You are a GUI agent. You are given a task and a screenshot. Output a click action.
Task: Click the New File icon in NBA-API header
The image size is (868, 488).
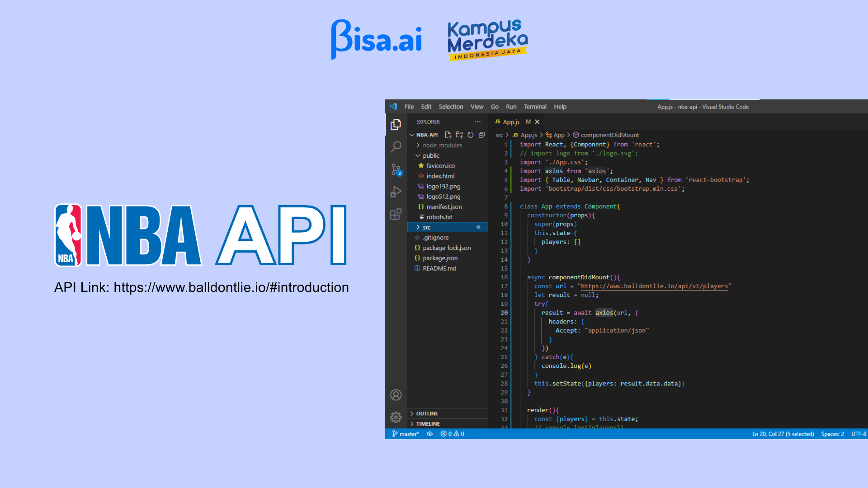(448, 135)
